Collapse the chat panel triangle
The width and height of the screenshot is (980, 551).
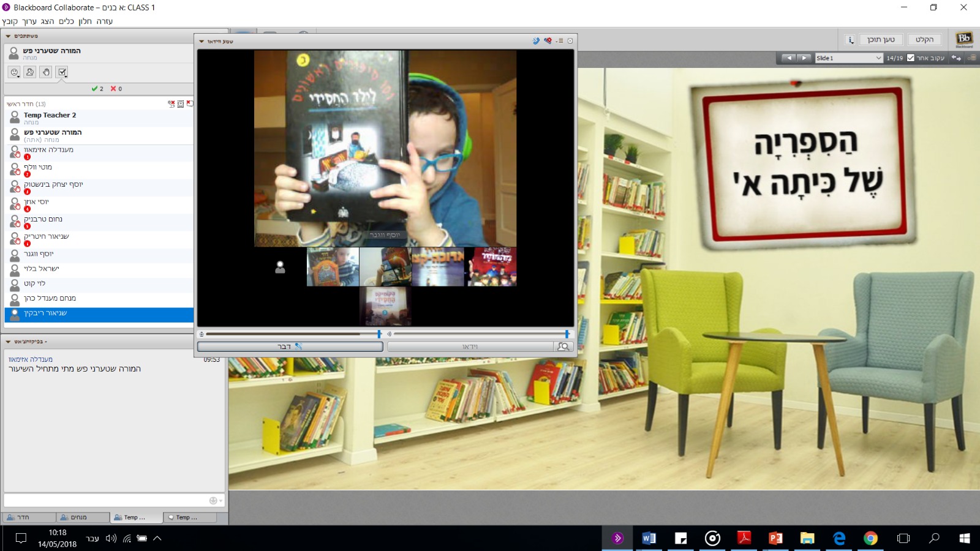pyautogui.click(x=8, y=342)
